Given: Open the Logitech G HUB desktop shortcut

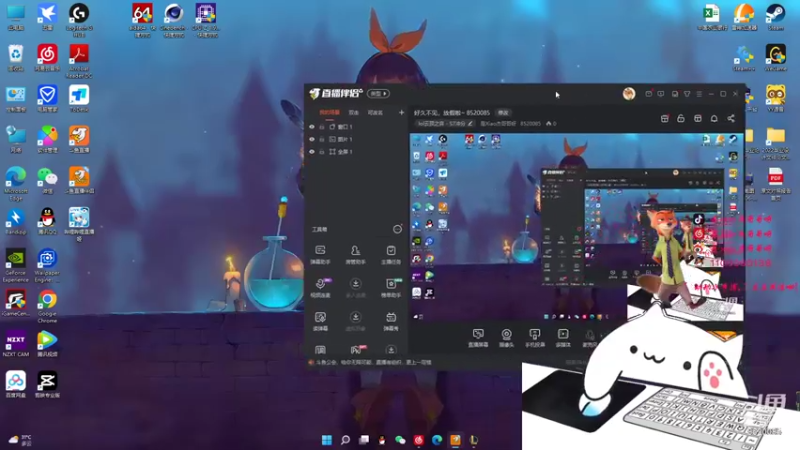Looking at the screenshot, I should click(79, 20).
